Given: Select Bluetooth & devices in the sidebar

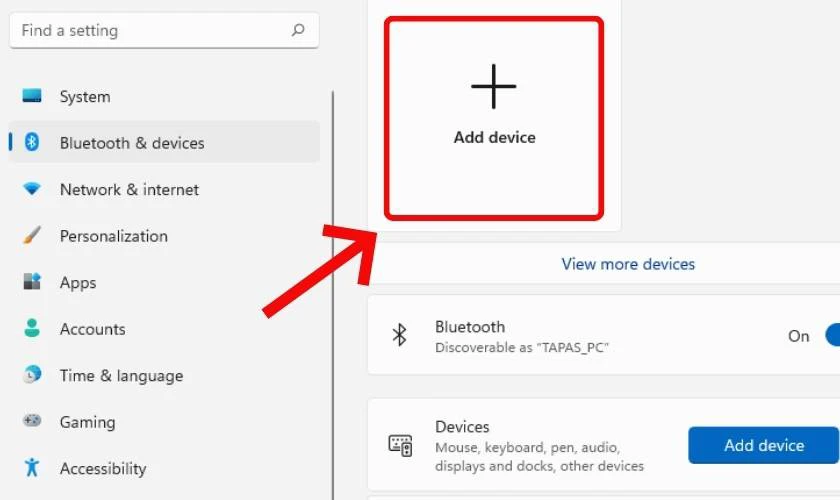Looking at the screenshot, I should point(131,143).
